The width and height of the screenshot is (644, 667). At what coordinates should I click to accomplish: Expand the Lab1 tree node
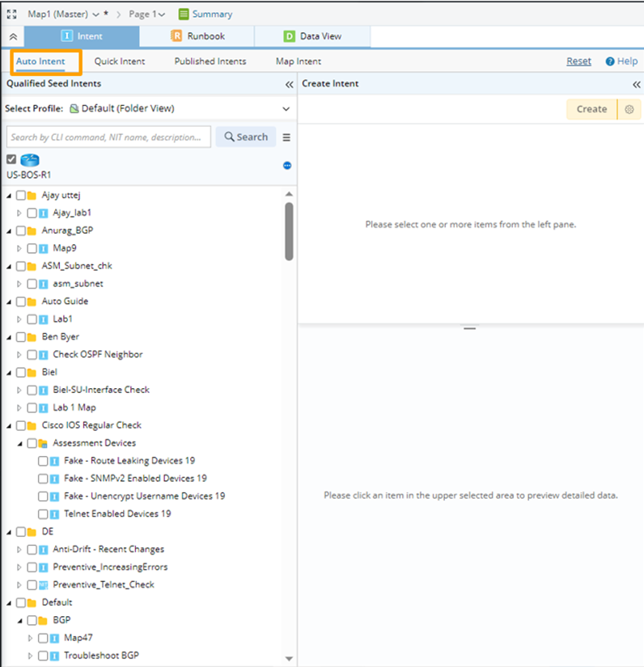tap(19, 319)
